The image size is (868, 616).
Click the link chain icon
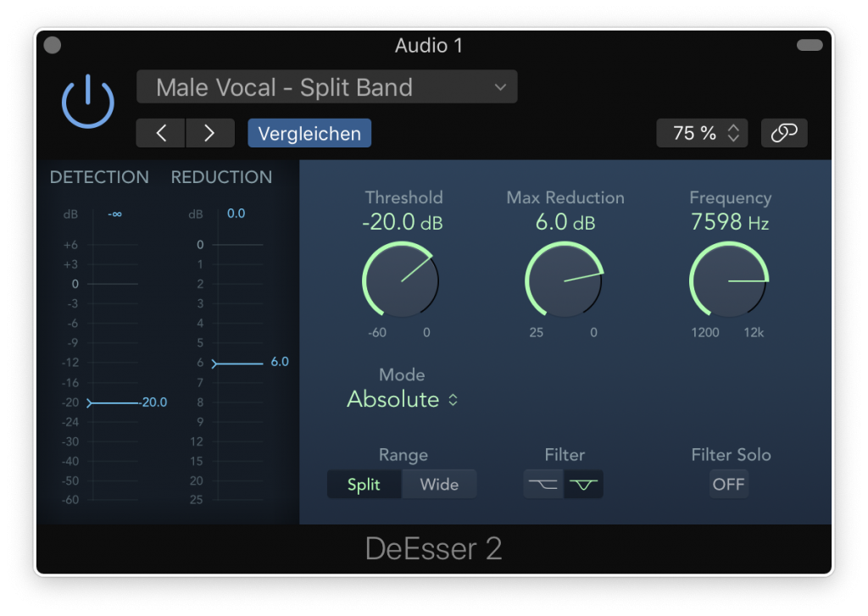coord(784,133)
